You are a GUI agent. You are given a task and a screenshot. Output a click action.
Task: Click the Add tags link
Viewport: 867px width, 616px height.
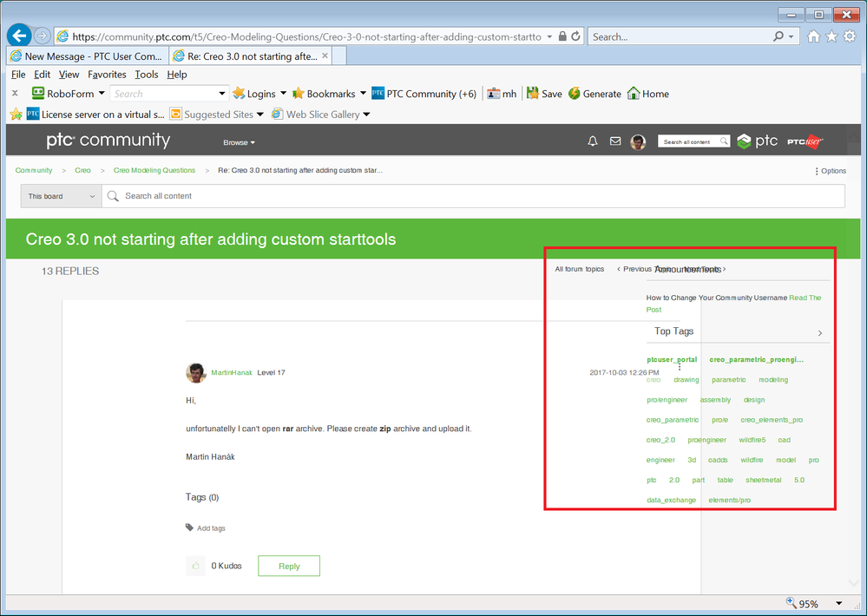click(x=211, y=528)
